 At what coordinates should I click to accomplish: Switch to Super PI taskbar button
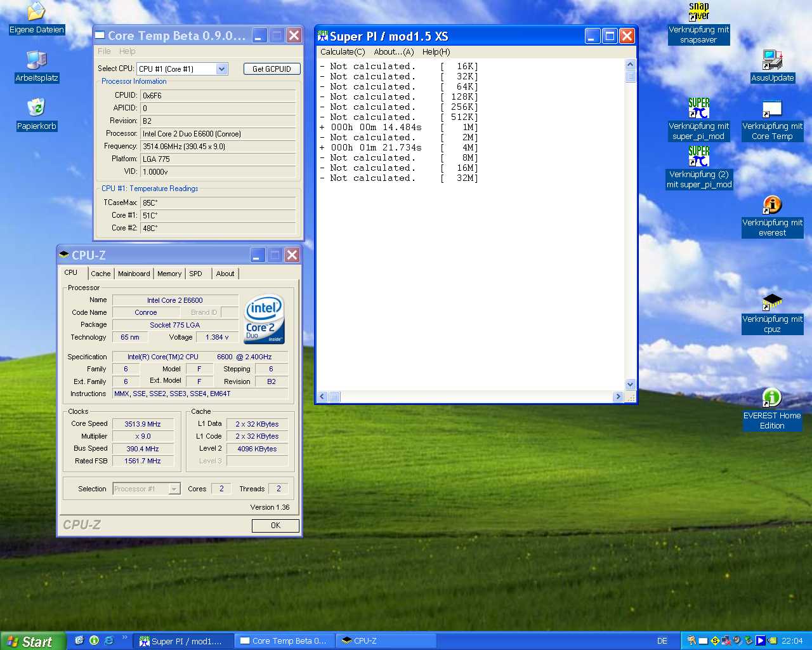coord(185,641)
